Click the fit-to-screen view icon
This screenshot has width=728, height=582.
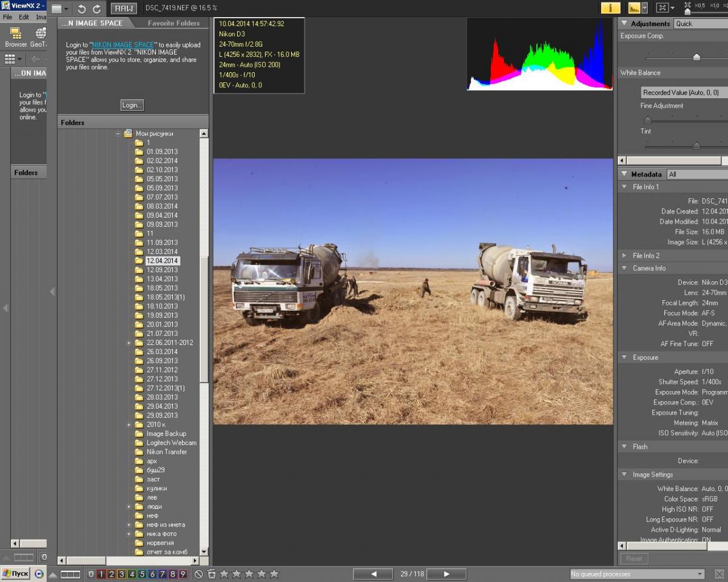662,8
